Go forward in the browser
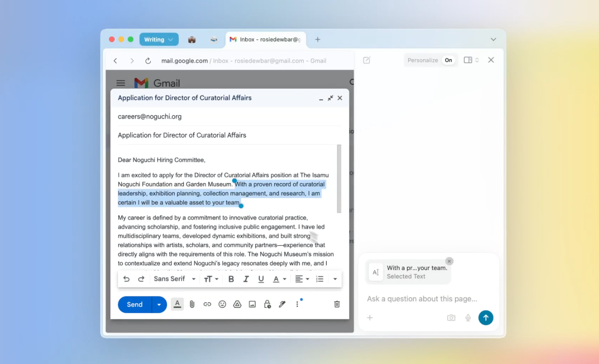 (132, 61)
